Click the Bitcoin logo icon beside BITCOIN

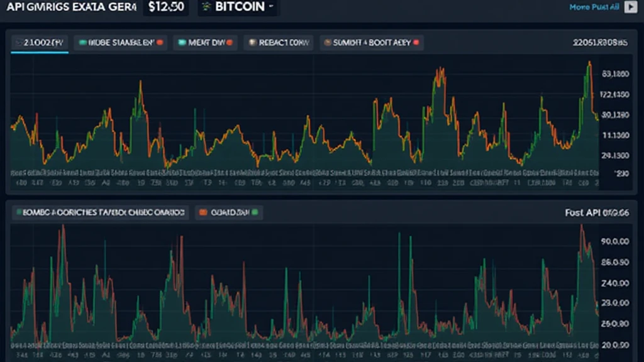click(206, 8)
